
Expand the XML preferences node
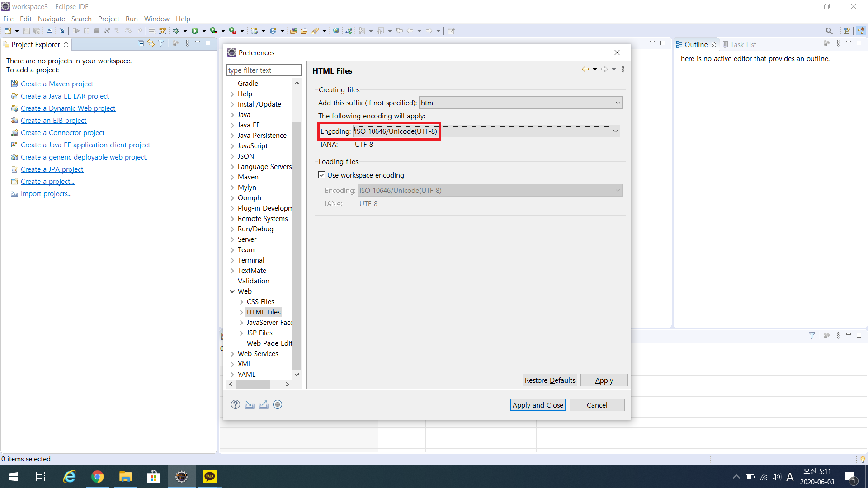(232, 364)
